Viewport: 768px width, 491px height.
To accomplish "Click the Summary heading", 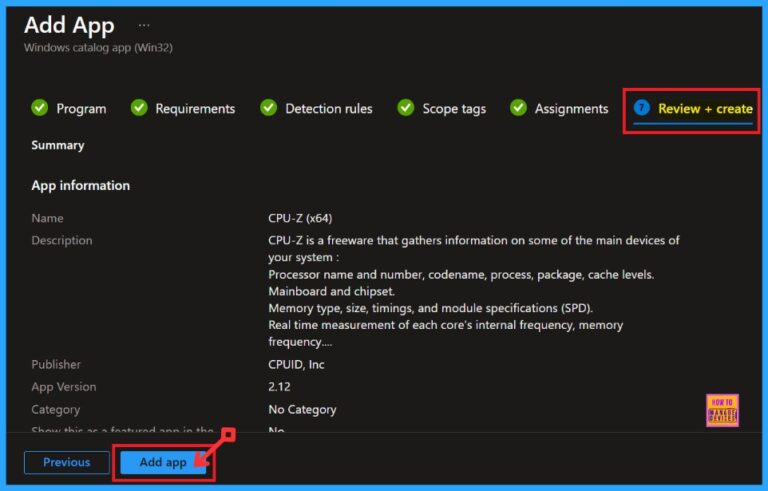I will pos(58,145).
